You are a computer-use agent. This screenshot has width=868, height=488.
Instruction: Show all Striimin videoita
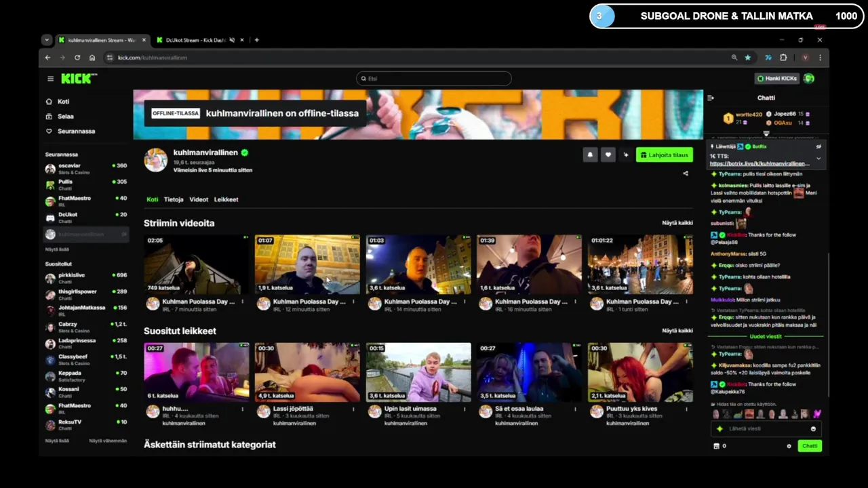point(677,223)
